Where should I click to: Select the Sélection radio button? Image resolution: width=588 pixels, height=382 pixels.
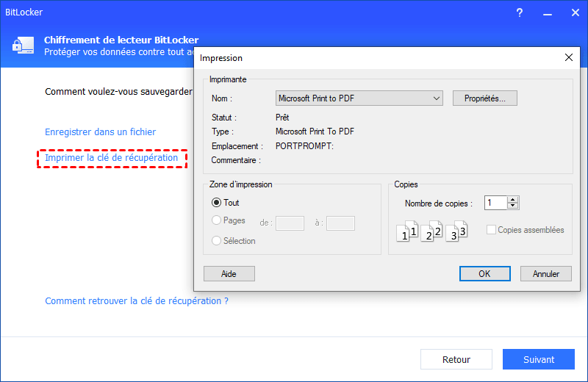click(x=216, y=241)
